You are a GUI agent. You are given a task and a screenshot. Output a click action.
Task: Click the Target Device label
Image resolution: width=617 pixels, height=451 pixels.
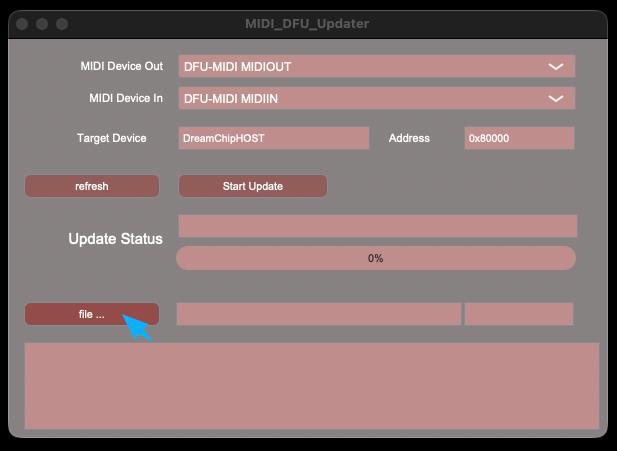[111, 138]
